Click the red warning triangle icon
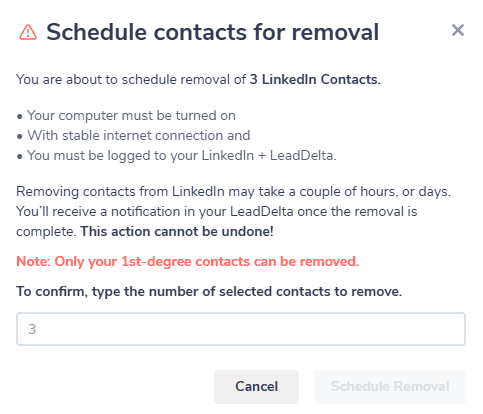Viewport: 483px width, 414px height. tap(28, 32)
